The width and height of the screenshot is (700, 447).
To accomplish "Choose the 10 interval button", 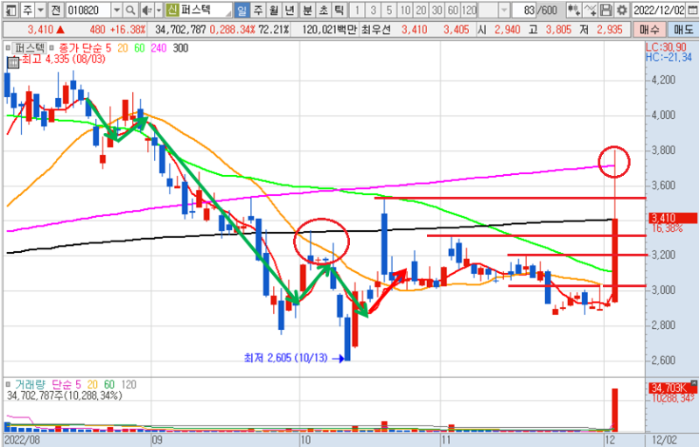I will click(405, 10).
